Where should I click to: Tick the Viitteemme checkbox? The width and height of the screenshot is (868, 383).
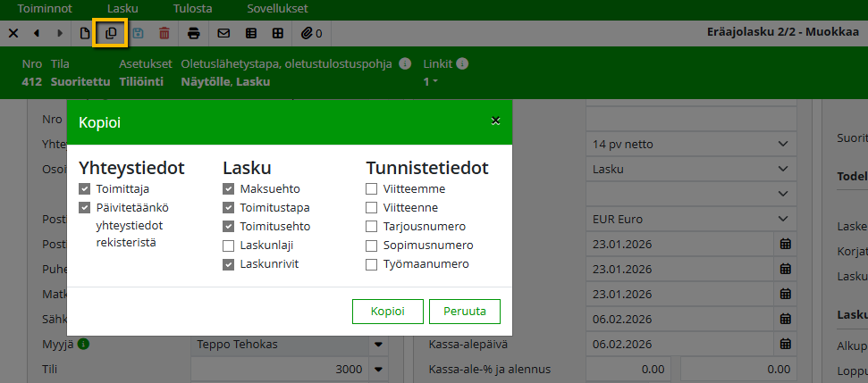(372, 189)
